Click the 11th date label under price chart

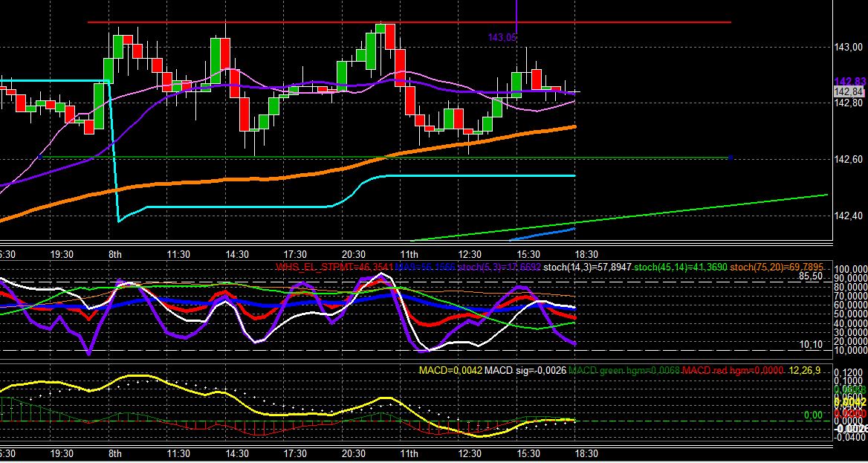(409, 254)
